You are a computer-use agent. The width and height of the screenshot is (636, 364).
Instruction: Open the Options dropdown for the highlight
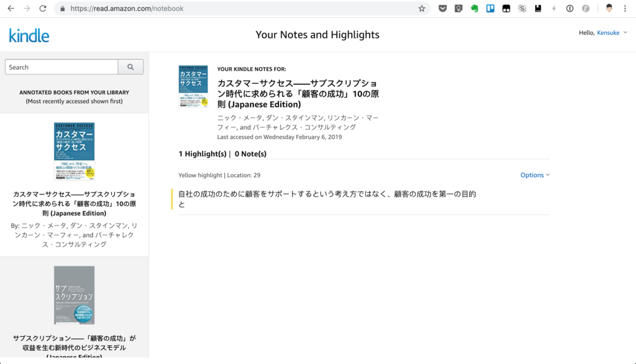[534, 175]
